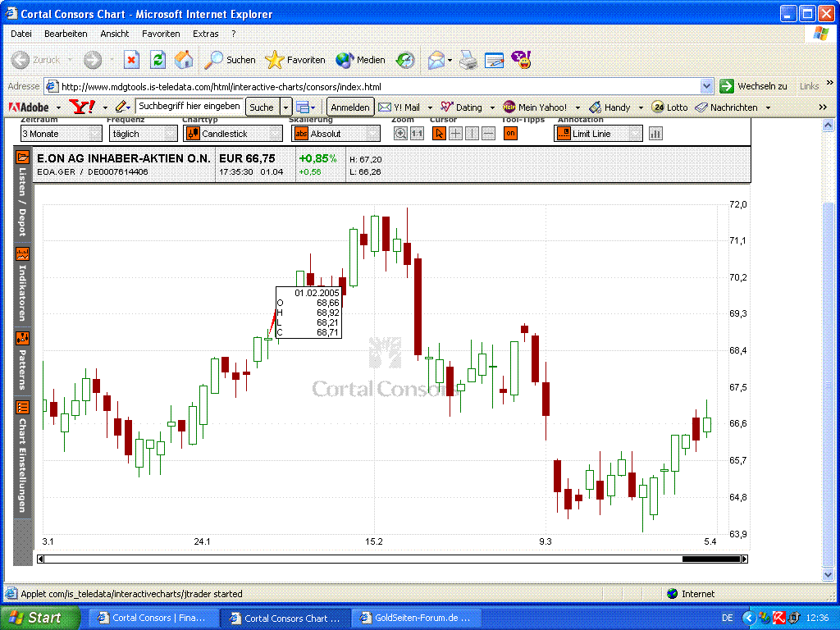Click the Anmelden button
The image size is (840, 630).
(349, 107)
